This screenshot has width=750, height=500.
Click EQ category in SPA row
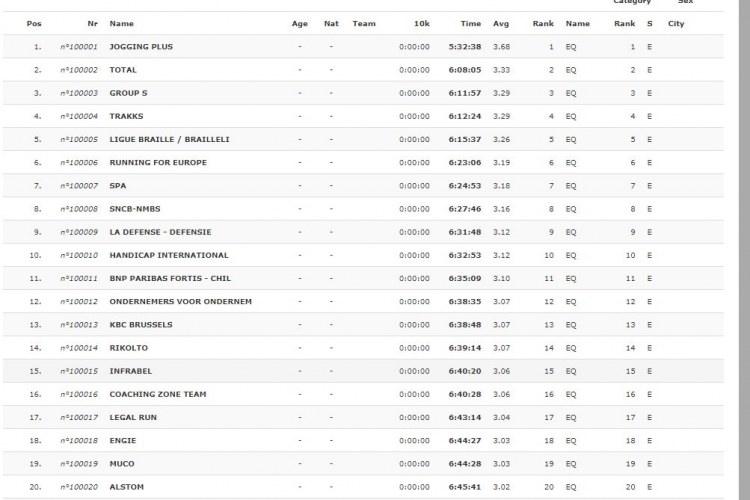coord(571,186)
